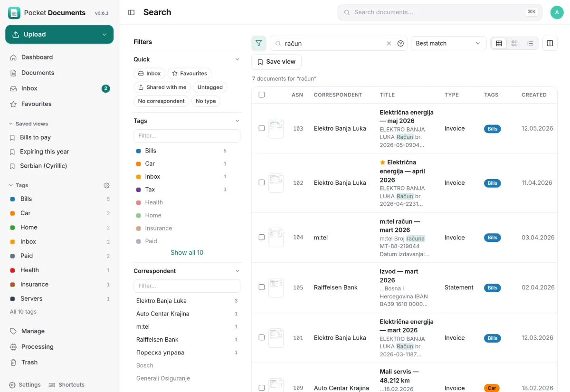This screenshot has width=570, height=392.
Task: Open the Manage tag icon
Action: [x=13, y=331]
